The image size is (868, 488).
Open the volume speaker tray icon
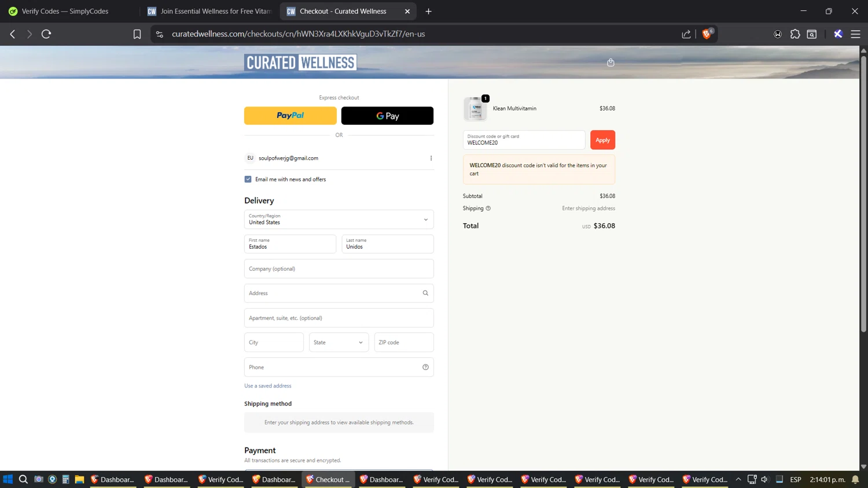tap(765, 479)
